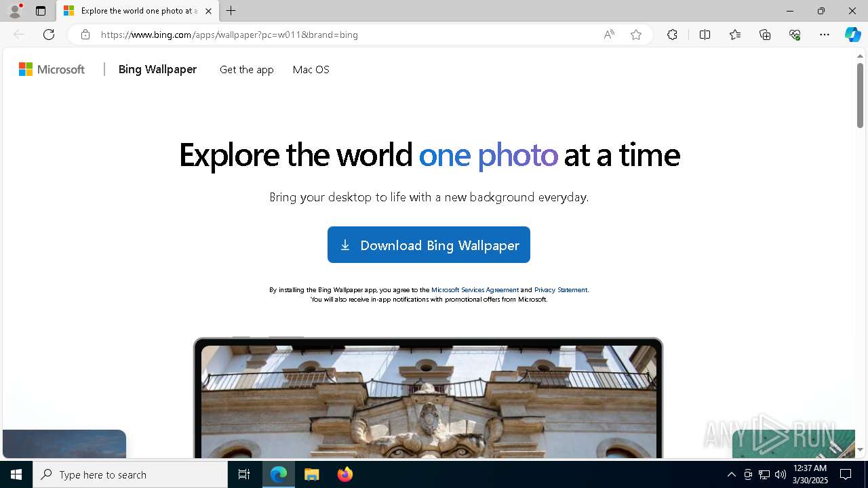This screenshot has width=868, height=488.
Task: Open Task View on the taskbar
Action: [244, 474]
